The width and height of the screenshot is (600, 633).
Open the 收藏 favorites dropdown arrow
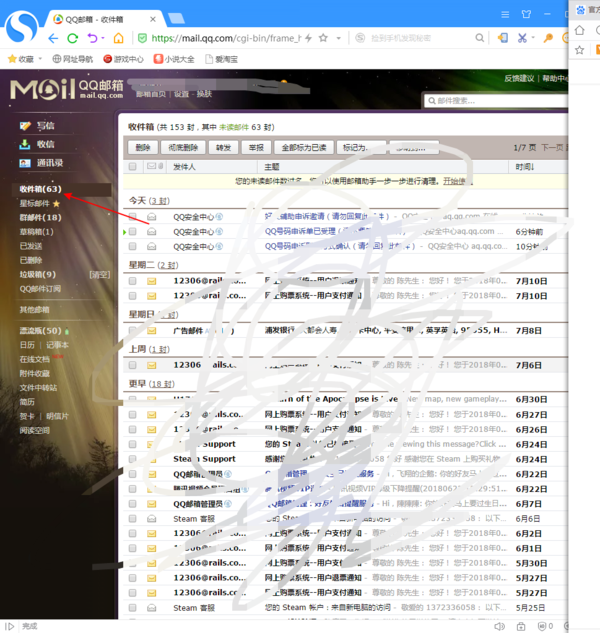tap(40, 59)
